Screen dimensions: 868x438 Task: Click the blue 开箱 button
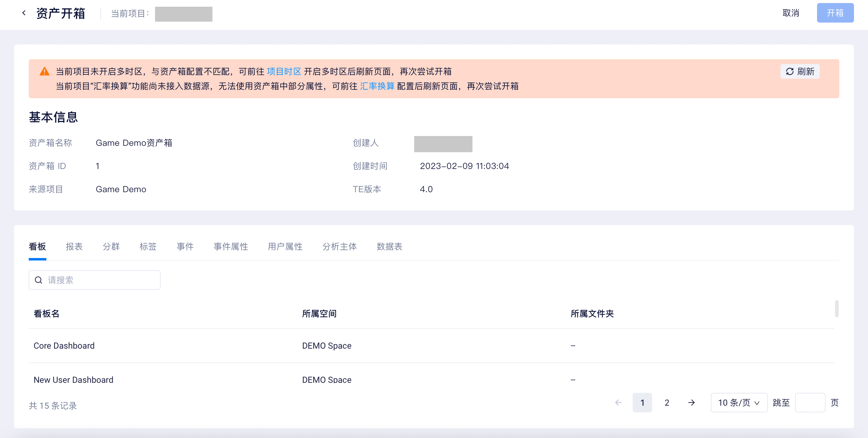pyautogui.click(x=835, y=13)
